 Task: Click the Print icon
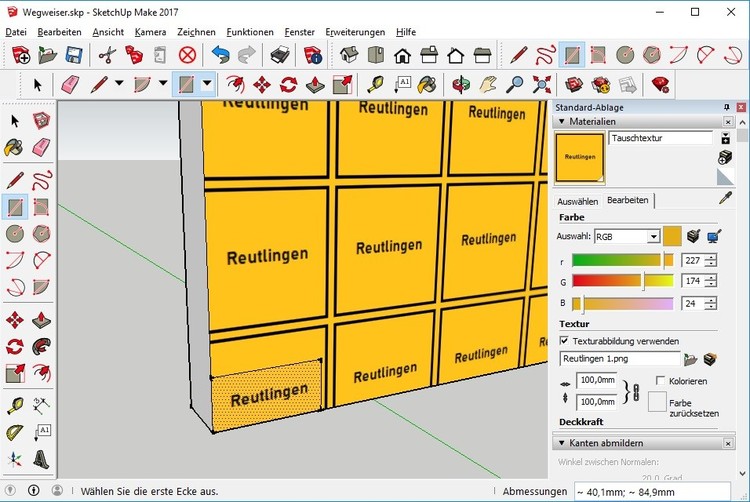coord(279,55)
